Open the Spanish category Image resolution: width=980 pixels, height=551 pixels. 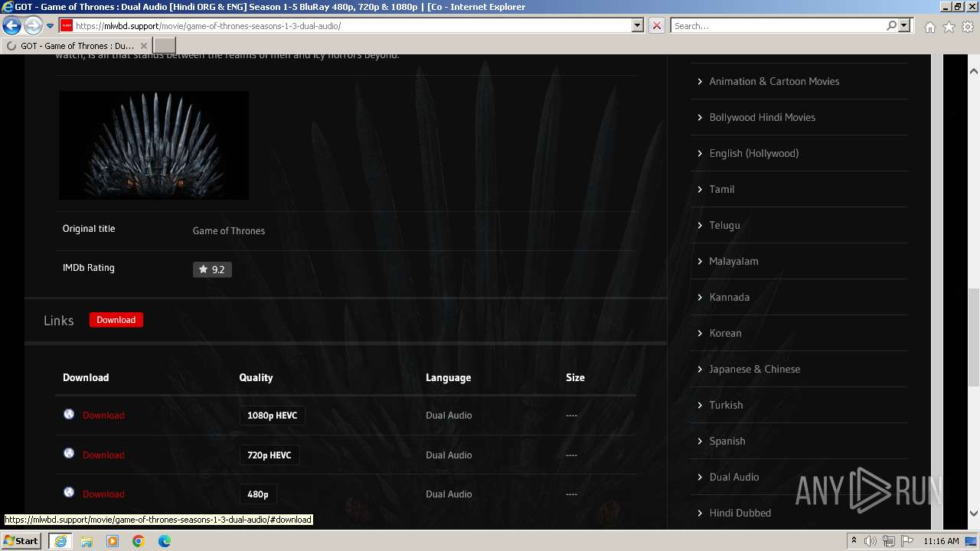click(727, 441)
